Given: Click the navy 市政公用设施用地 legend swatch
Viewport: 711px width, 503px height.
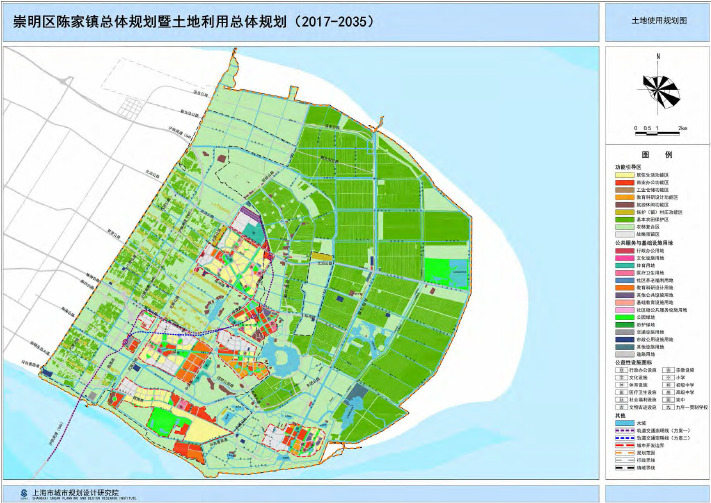Looking at the screenshot, I should point(625,339).
